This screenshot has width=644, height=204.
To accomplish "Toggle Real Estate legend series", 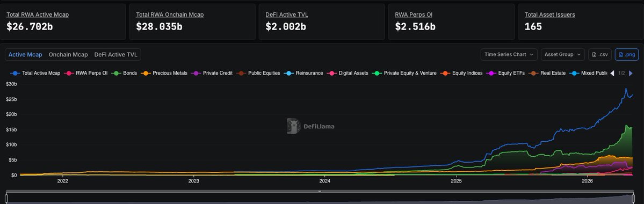I will tap(547, 73).
